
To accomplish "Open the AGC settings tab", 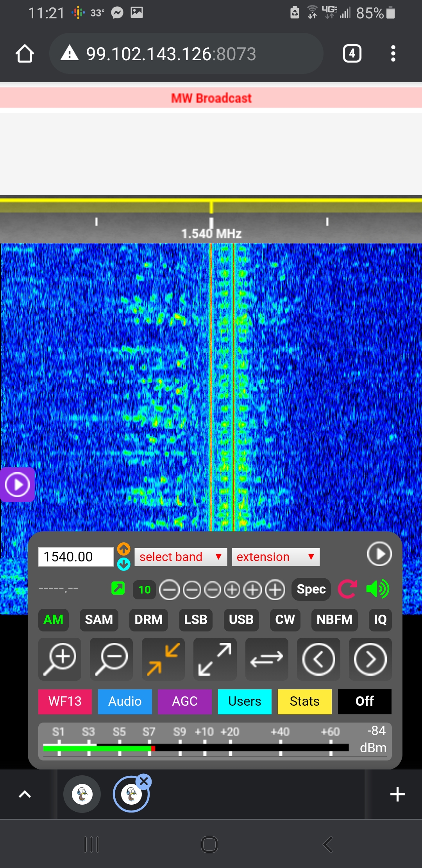I will click(184, 701).
